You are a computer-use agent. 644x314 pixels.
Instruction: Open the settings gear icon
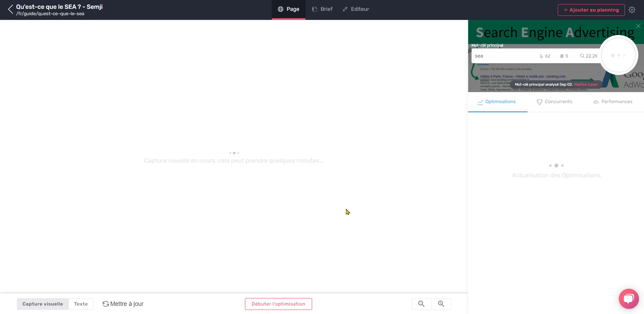632,10
